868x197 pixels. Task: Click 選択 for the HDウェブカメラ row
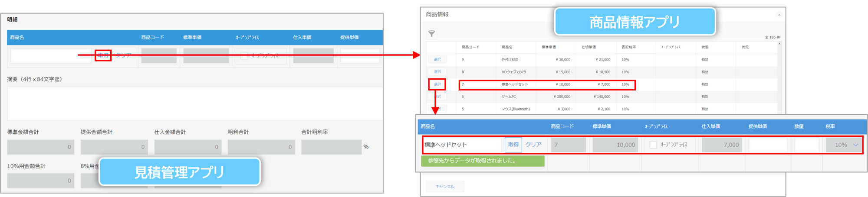tap(437, 72)
